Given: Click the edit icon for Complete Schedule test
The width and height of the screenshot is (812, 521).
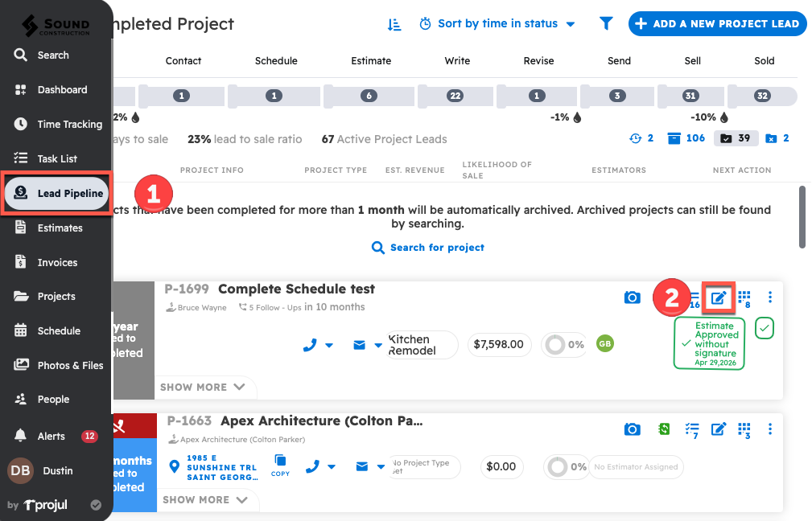Looking at the screenshot, I should [719, 298].
